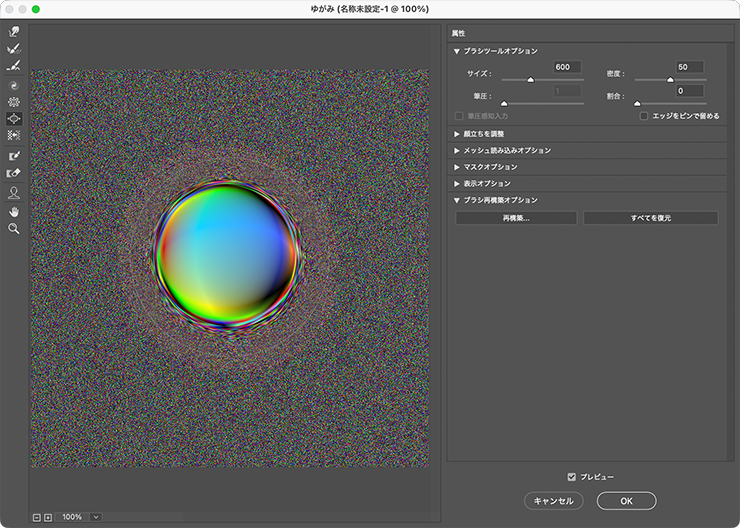Select the Reconstruct tool
Screen dimensions: 740x528
pos(14,48)
